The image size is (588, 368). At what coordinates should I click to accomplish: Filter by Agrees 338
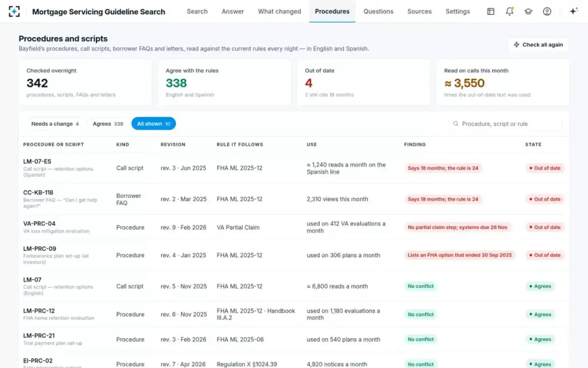[108, 124]
